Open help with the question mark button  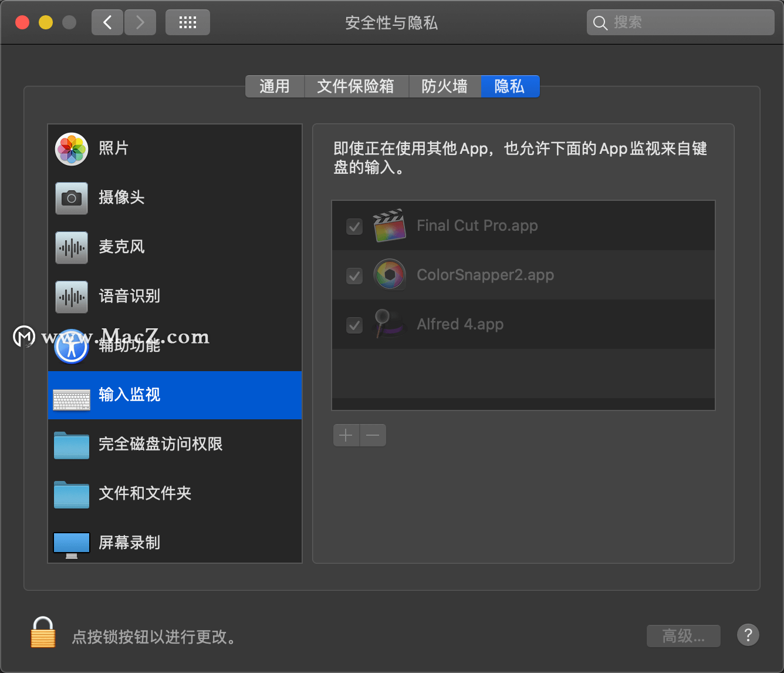point(748,635)
